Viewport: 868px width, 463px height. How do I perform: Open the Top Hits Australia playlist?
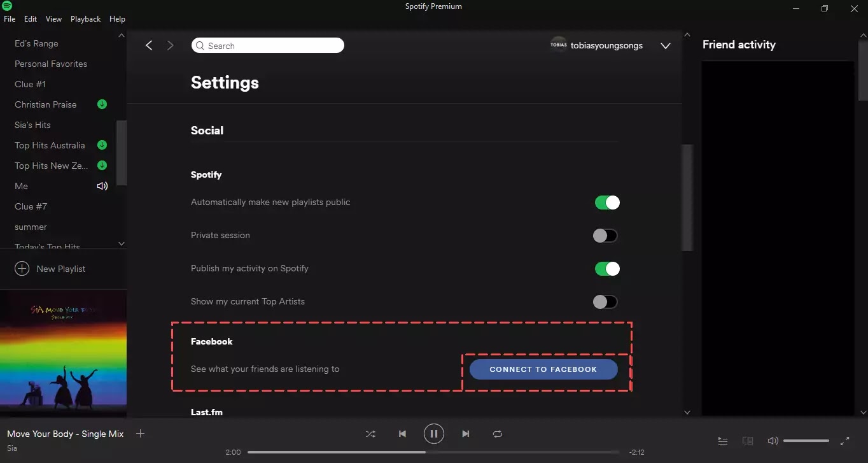[50, 145]
